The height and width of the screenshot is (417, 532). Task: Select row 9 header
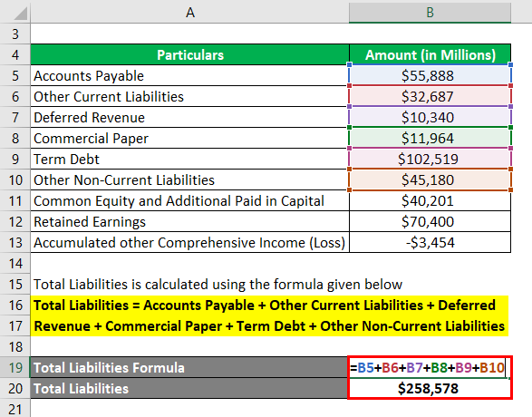(x=15, y=160)
